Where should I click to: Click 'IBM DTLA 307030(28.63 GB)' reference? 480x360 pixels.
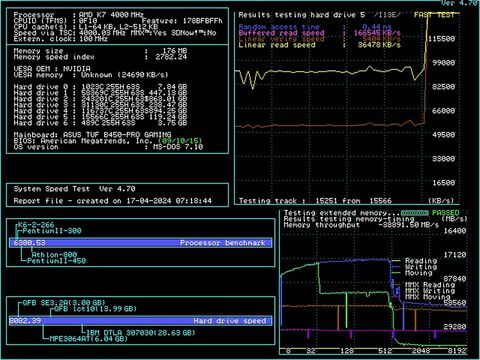pyautogui.click(x=141, y=333)
